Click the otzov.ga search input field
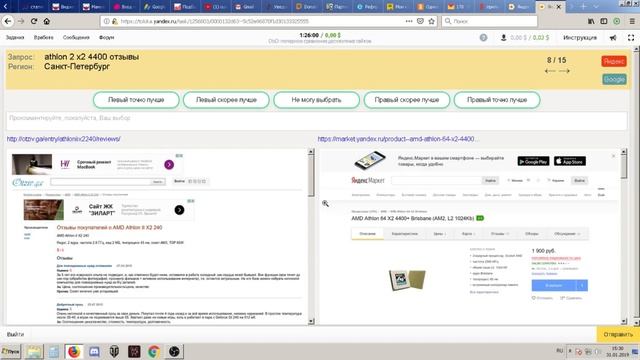Viewport: 640px width, 360px height. pyautogui.click(x=100, y=182)
